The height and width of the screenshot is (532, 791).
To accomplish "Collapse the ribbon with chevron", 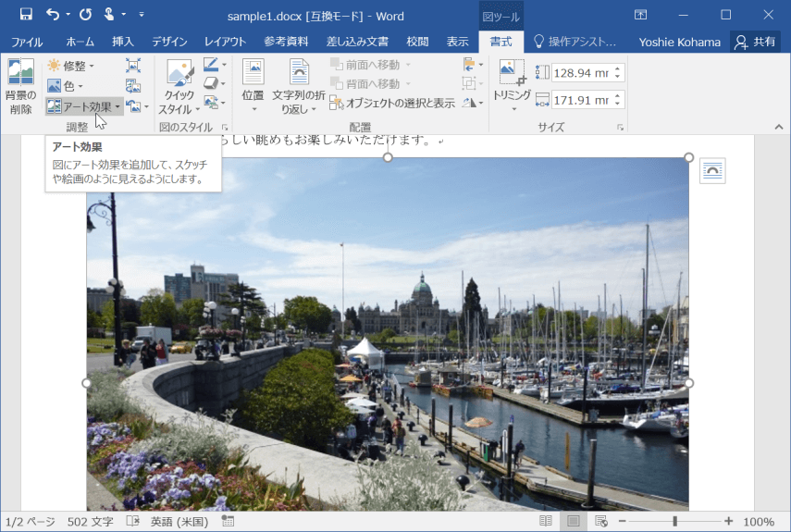I will (779, 127).
